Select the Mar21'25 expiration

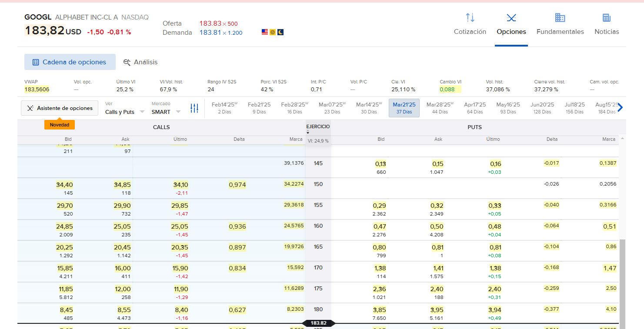[x=404, y=108]
